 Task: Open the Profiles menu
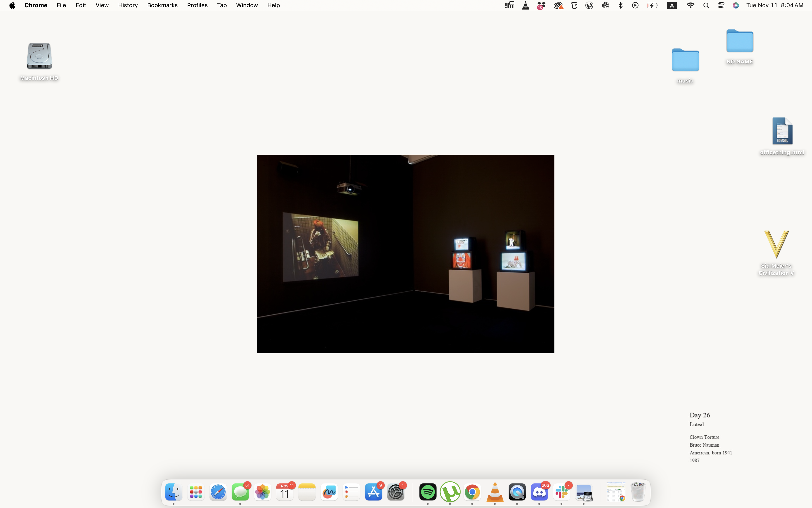(x=197, y=5)
